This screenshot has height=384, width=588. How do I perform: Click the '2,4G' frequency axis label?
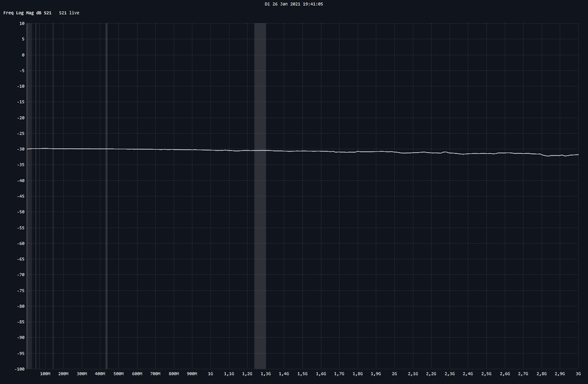pyautogui.click(x=468, y=374)
